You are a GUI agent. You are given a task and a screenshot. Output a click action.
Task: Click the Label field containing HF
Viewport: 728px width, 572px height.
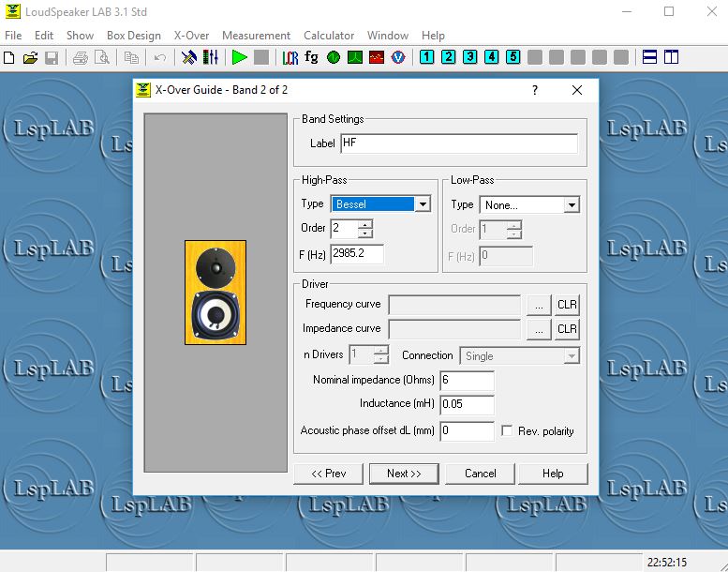point(459,143)
